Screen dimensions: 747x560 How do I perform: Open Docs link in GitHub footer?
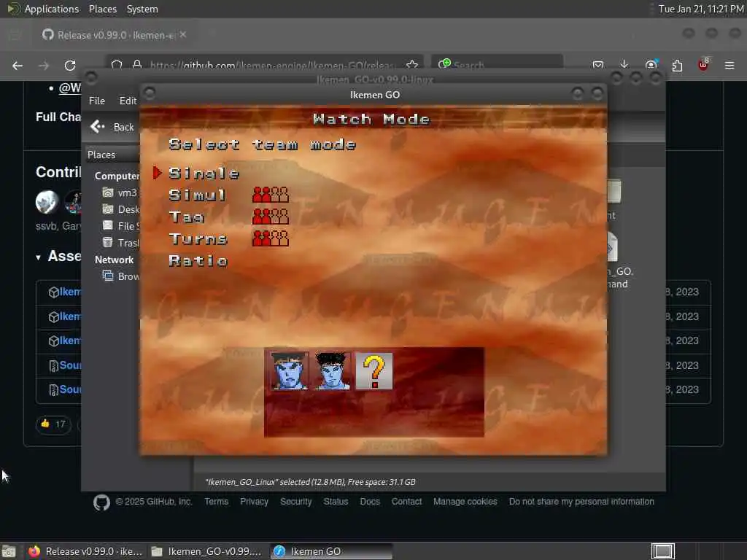(370, 502)
